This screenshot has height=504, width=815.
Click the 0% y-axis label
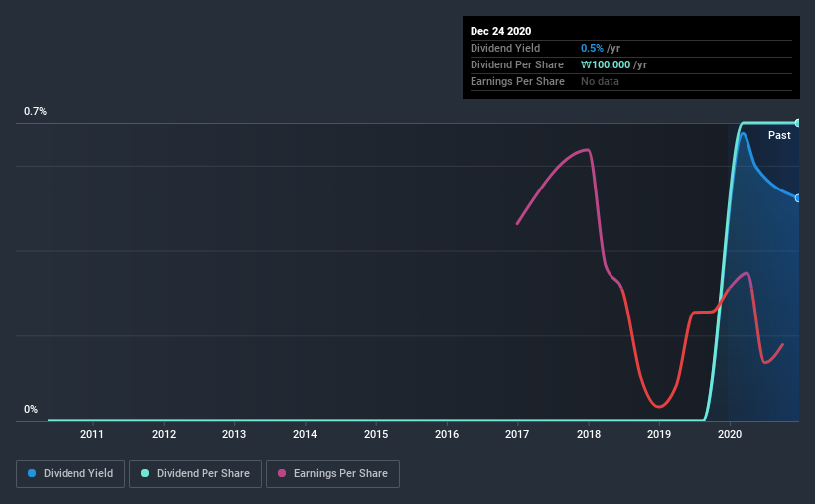(31, 410)
